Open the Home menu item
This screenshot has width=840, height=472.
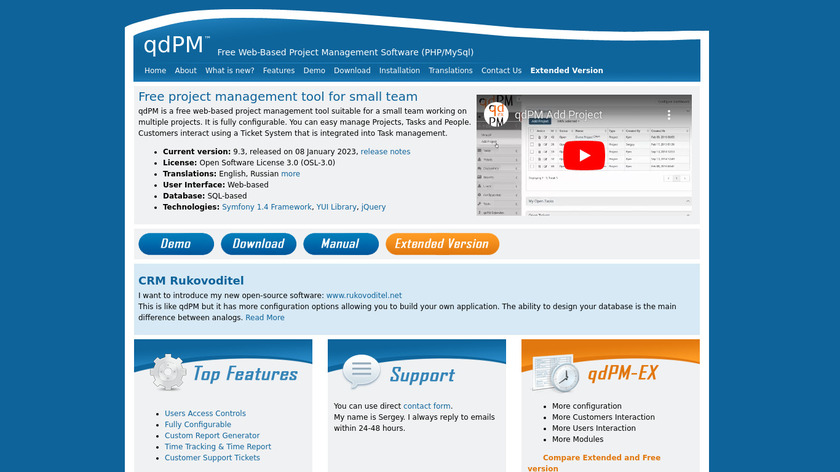(x=155, y=71)
